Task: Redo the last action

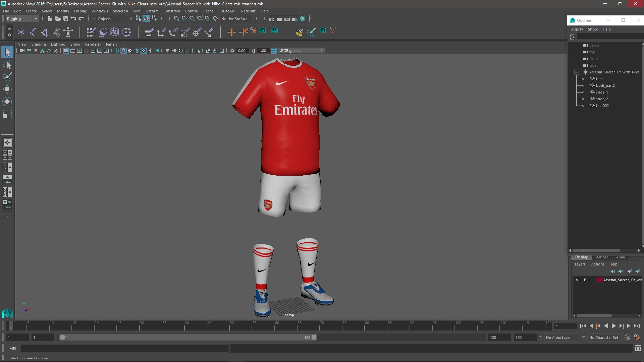Action: pyautogui.click(x=81, y=19)
